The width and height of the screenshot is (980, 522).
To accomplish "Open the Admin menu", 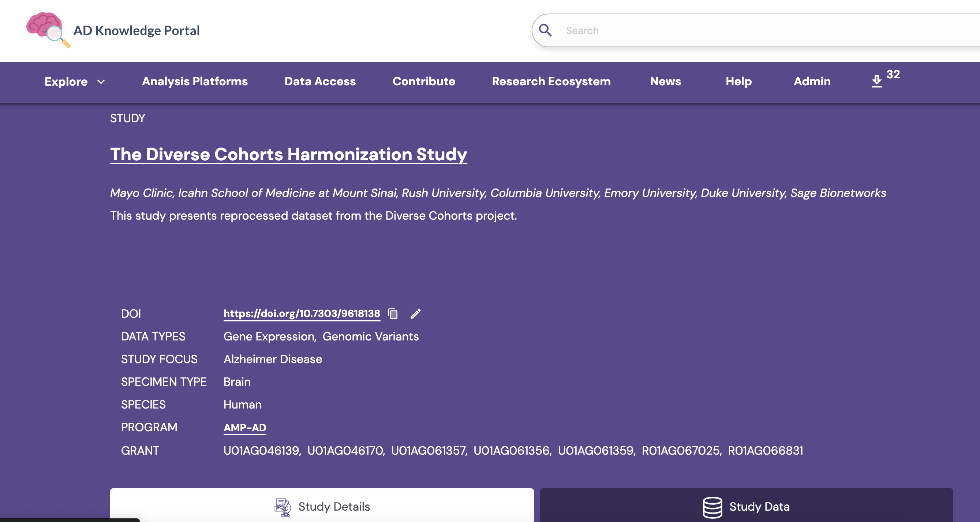I will (x=812, y=81).
